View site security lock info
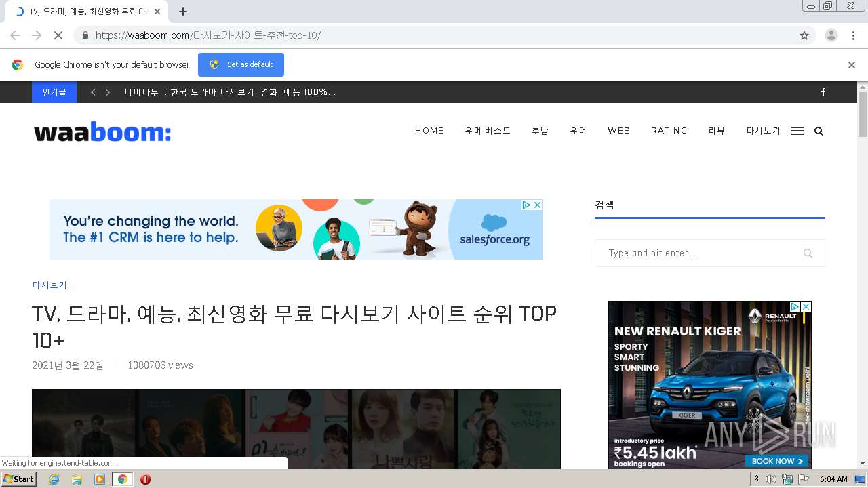This screenshot has width=868, height=488. [85, 35]
